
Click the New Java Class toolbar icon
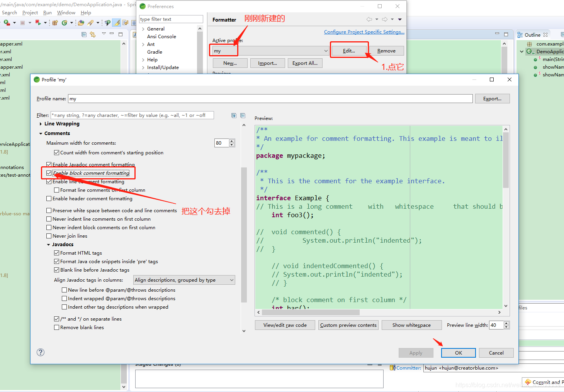click(x=65, y=23)
